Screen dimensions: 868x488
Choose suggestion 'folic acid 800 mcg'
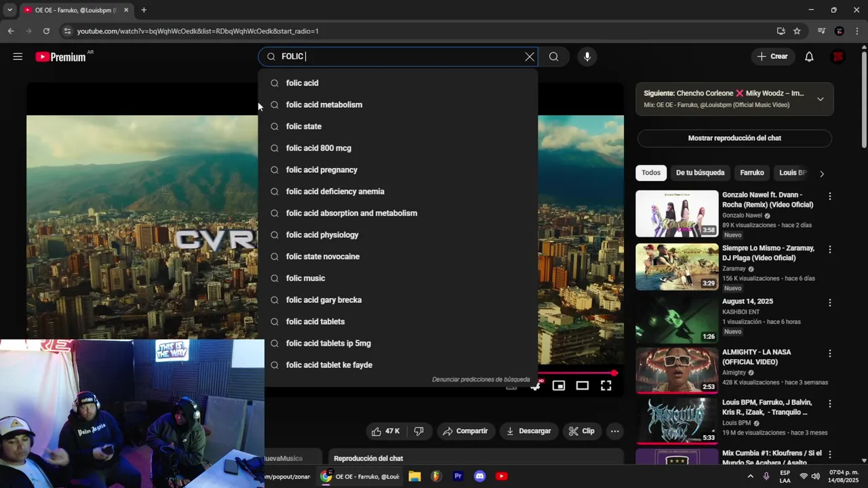(398, 148)
